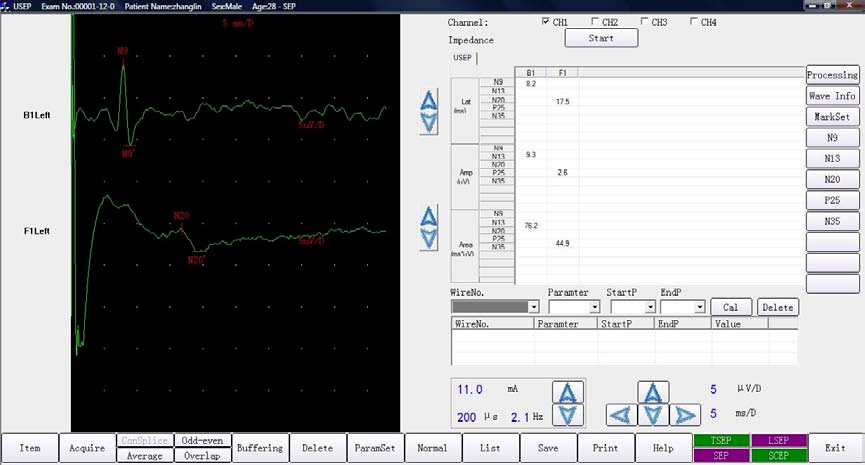Enable the CH1 channel checkbox
The width and height of the screenshot is (865, 465).
(x=546, y=22)
